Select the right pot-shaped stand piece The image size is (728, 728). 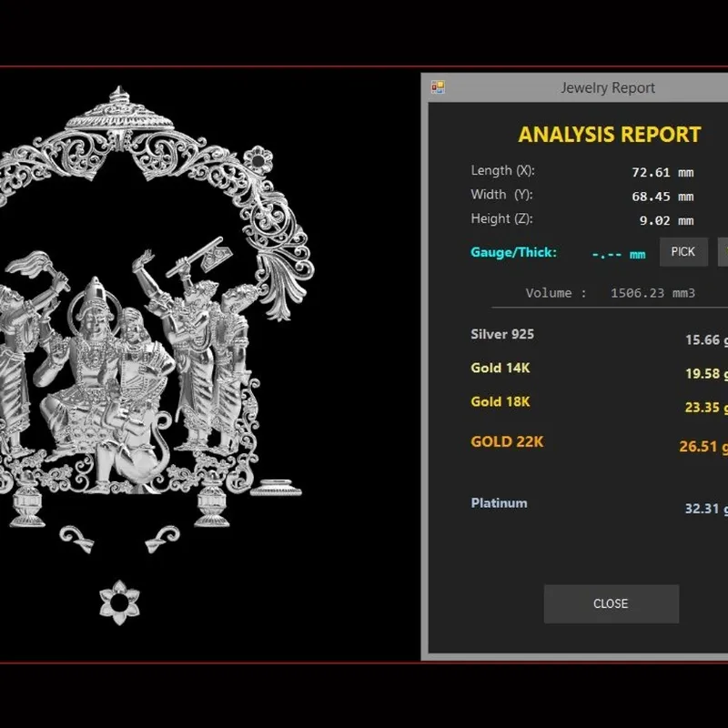click(x=212, y=502)
